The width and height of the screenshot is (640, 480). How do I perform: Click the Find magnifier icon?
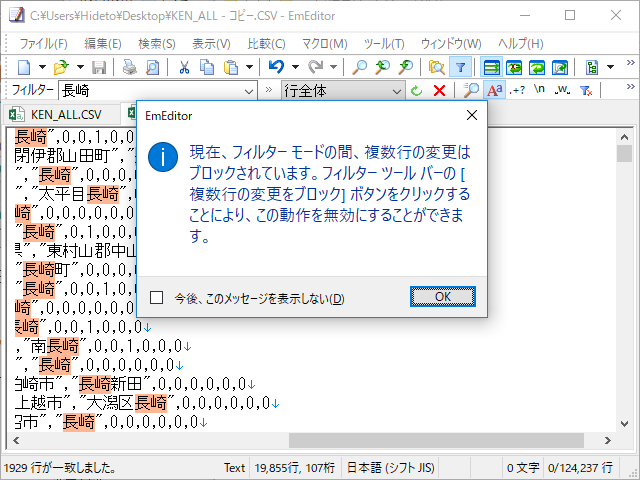pos(360,67)
